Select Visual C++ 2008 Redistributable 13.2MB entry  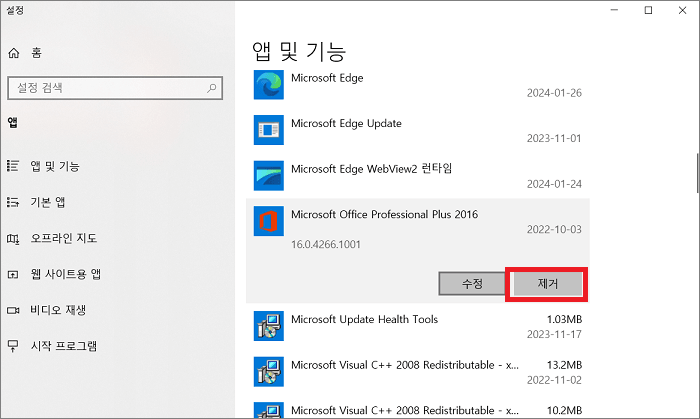tap(418, 372)
